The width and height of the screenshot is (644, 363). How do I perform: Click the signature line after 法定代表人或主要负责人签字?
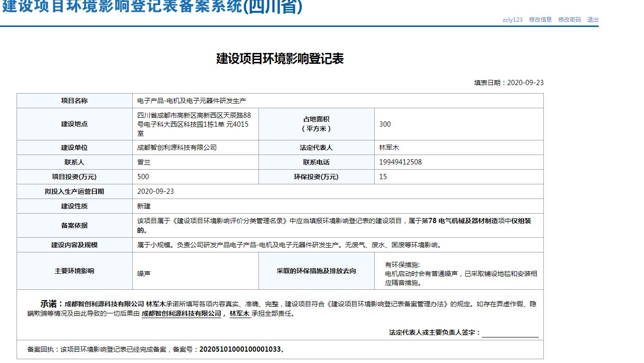click(510, 333)
